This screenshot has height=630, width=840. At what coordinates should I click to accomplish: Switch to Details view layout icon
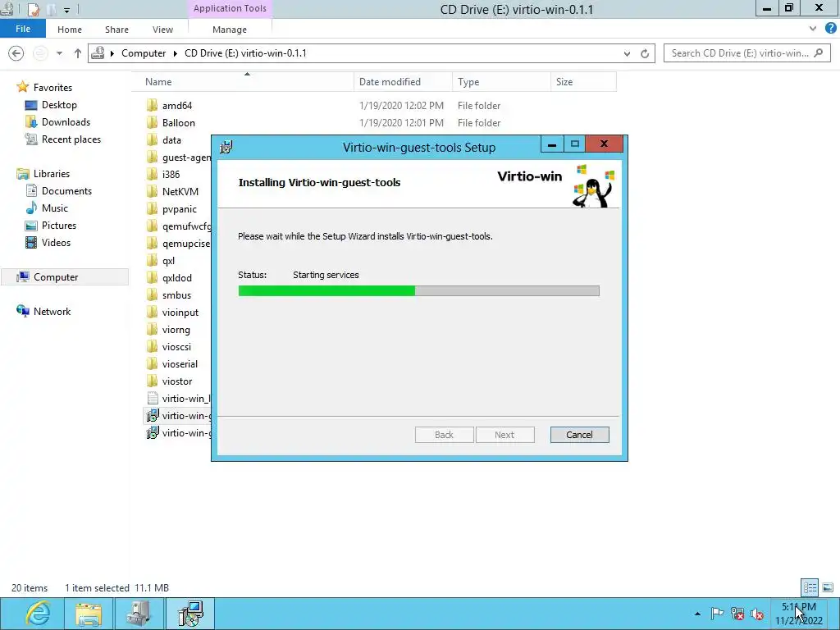pos(810,587)
